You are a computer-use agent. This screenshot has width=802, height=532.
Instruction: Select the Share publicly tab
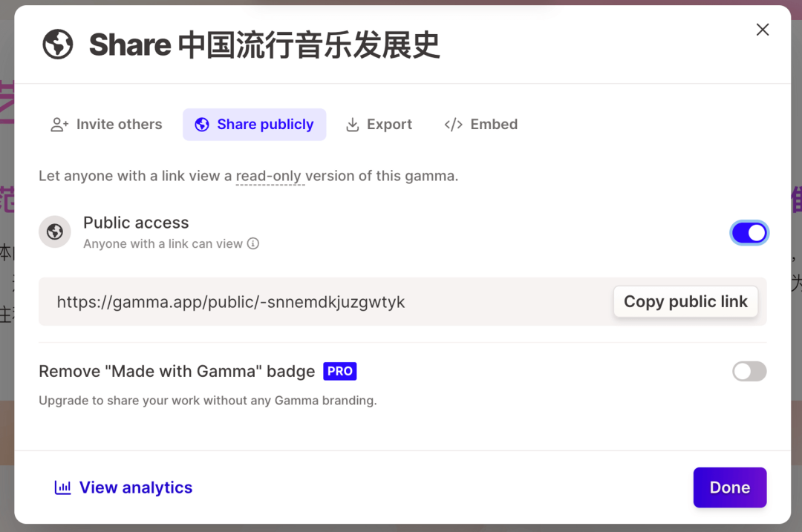point(254,124)
